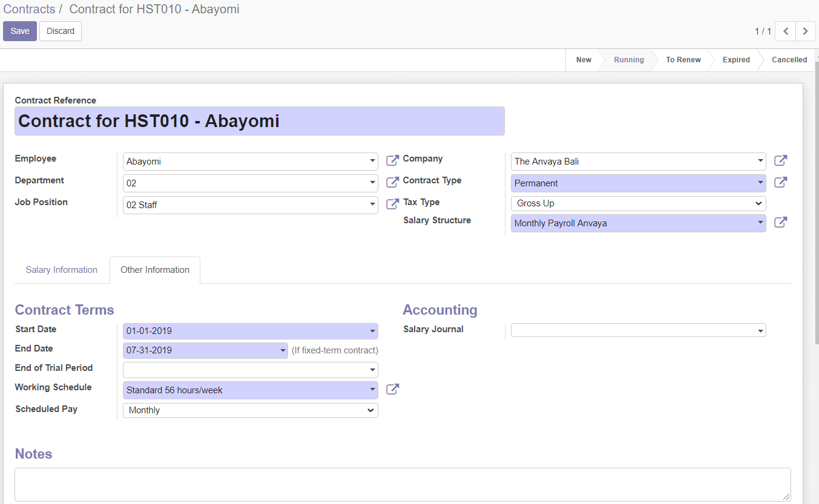The image size is (819, 504).
Task: Go to next record arrow
Action: (x=806, y=31)
